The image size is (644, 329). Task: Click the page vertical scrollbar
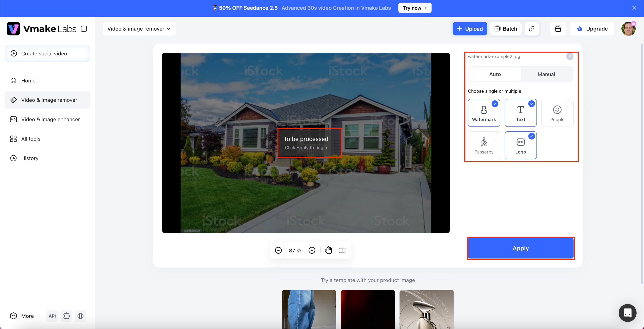(x=642, y=164)
